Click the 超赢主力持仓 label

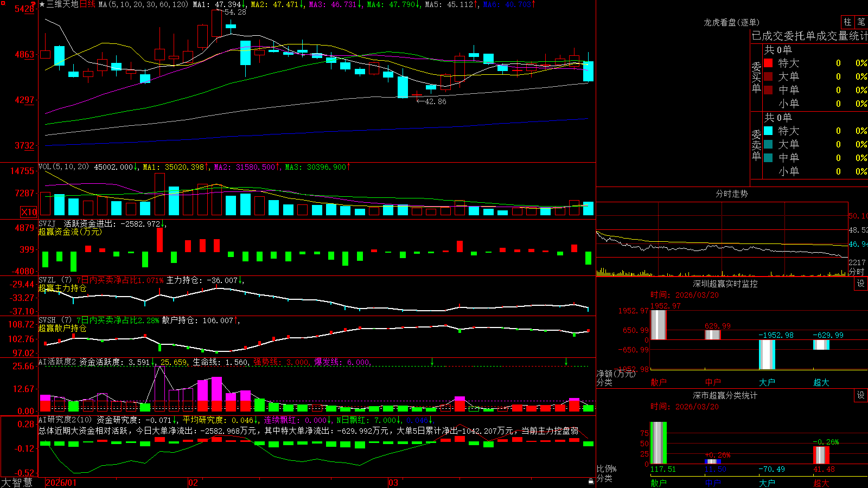(62, 288)
